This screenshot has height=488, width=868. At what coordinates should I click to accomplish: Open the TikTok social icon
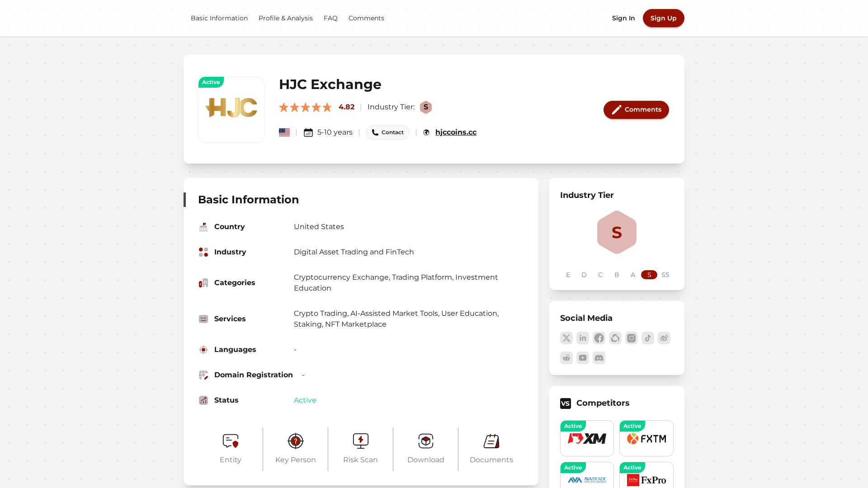pos(647,338)
